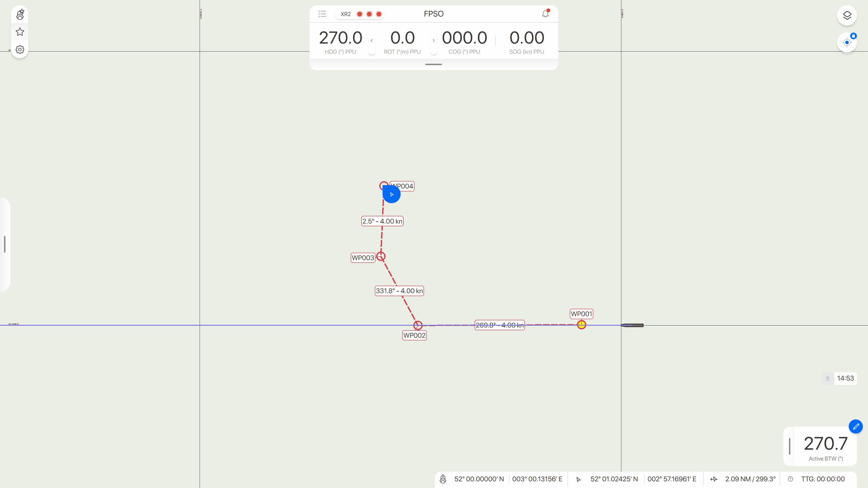Click the vessel favorites icon at top left
Viewport: 868px width, 488px height.
point(20,14)
